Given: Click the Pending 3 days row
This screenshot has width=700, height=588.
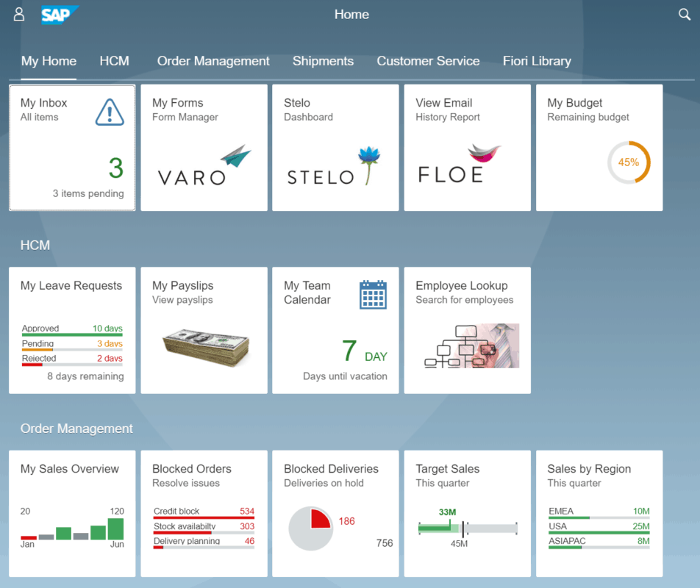Looking at the screenshot, I should (x=72, y=345).
